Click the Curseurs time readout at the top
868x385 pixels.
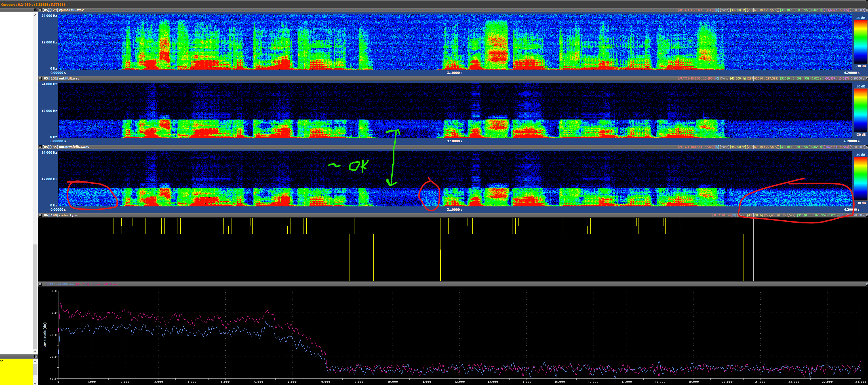point(33,4)
